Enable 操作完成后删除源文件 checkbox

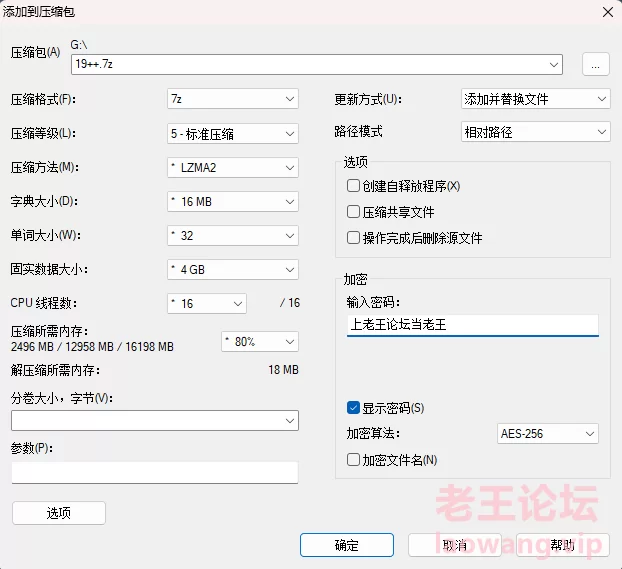coord(353,238)
